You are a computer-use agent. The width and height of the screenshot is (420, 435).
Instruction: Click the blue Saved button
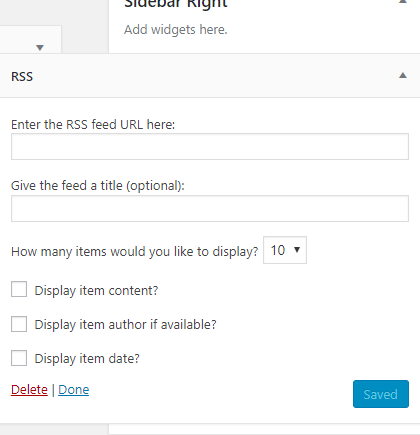[x=381, y=394]
